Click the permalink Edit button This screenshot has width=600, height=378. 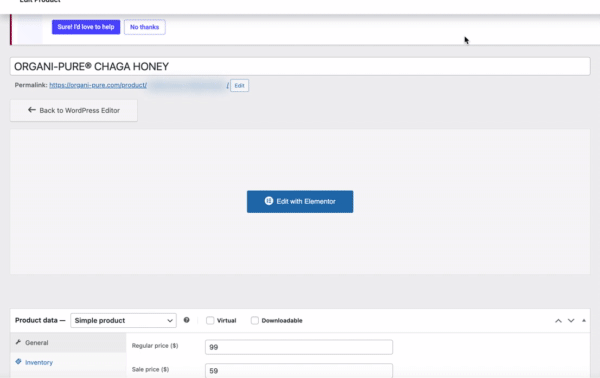(240, 85)
